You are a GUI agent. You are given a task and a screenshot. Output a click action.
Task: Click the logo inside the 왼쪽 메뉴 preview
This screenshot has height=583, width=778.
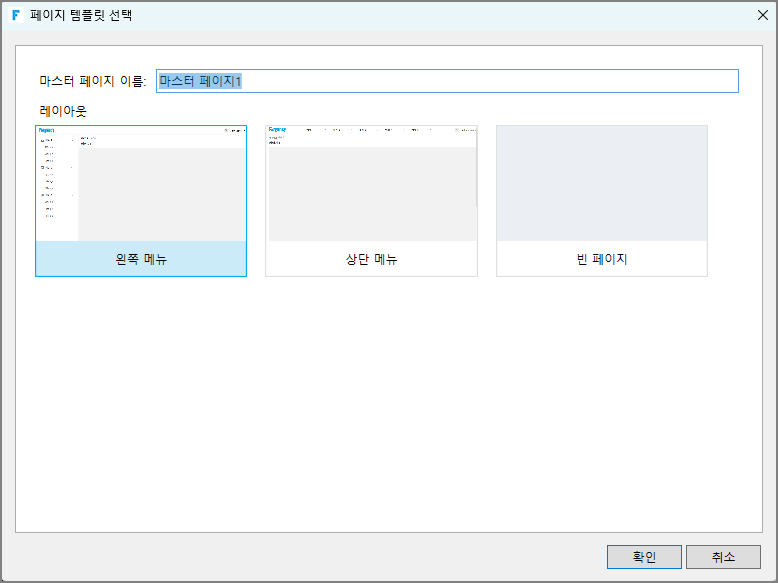[47, 130]
